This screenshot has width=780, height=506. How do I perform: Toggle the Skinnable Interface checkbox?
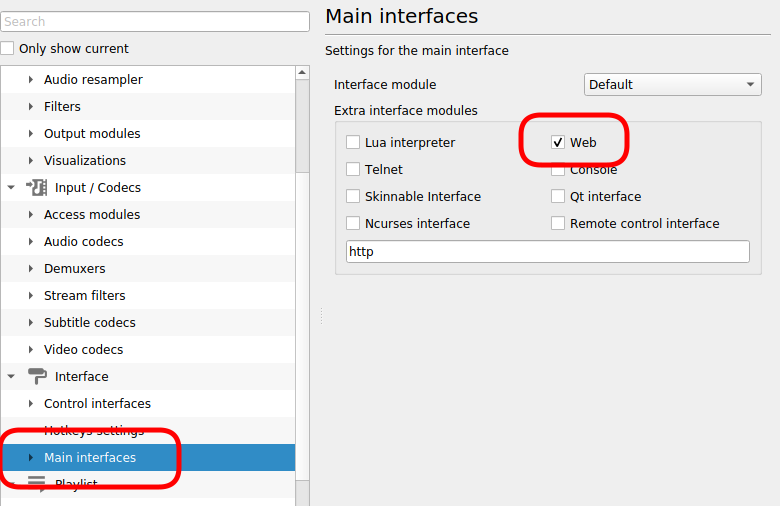point(353,197)
